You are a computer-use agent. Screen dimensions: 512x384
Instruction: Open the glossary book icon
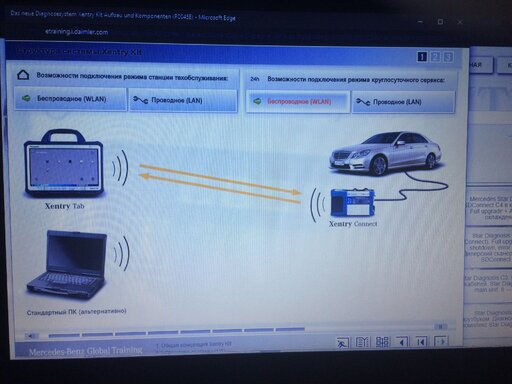[x=362, y=342]
